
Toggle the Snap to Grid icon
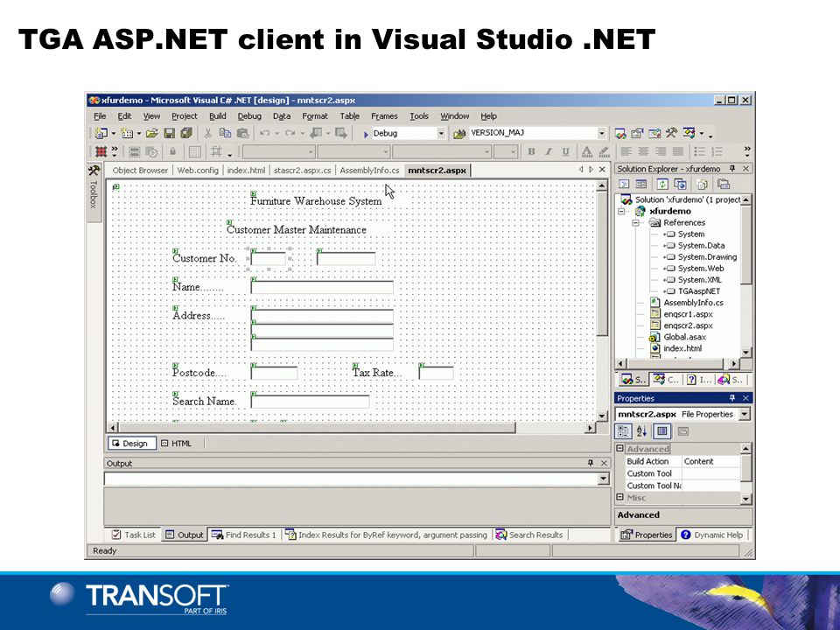(216, 151)
